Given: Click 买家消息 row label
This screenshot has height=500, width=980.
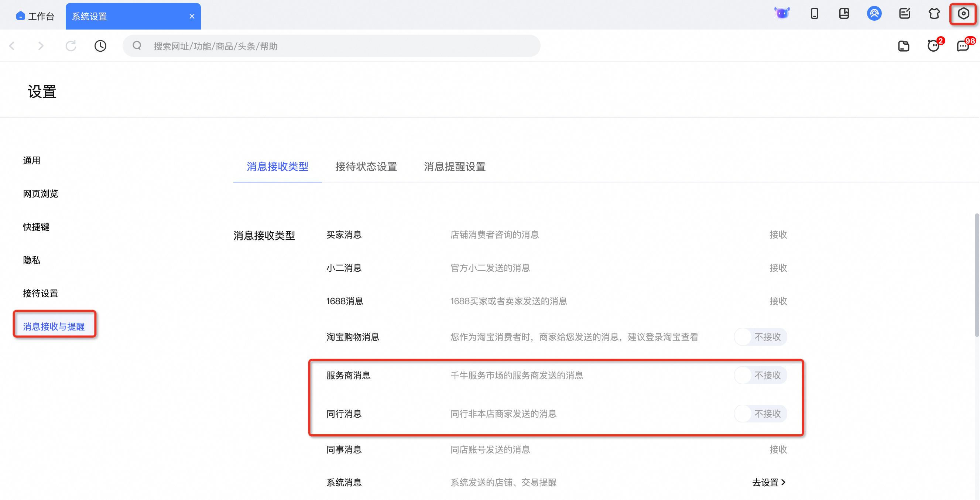Looking at the screenshot, I should point(344,235).
